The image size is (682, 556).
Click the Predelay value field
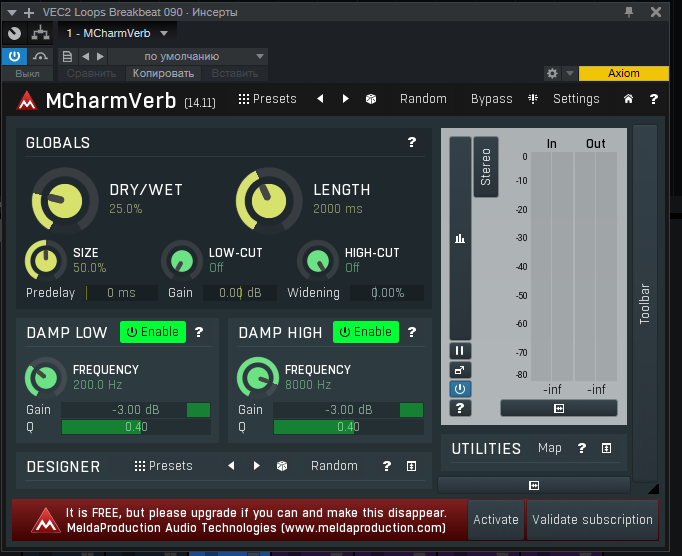[121, 293]
